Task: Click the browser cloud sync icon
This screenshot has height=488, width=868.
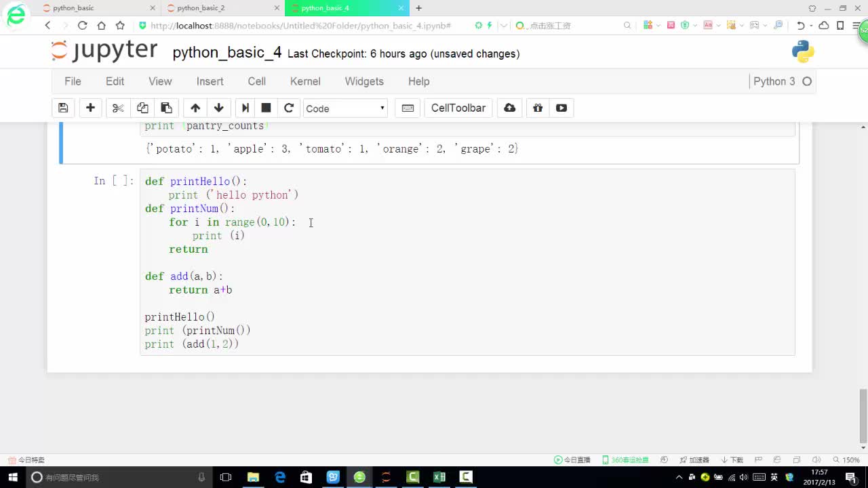Action: point(824,25)
